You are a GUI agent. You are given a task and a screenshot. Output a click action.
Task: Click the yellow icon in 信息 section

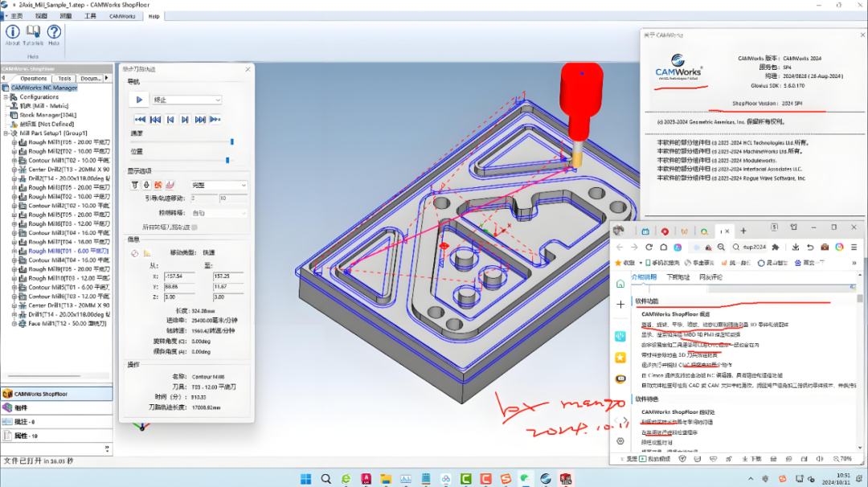[147, 253]
